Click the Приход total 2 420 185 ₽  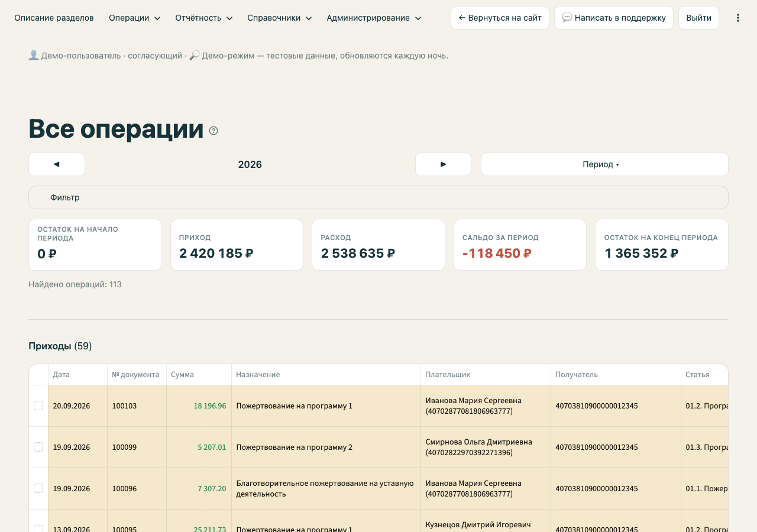pyautogui.click(x=216, y=254)
